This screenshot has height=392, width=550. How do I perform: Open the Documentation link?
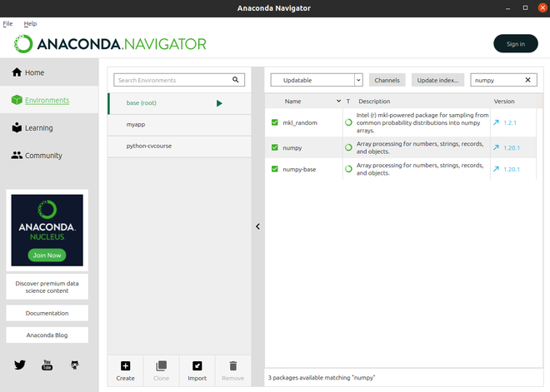47,313
